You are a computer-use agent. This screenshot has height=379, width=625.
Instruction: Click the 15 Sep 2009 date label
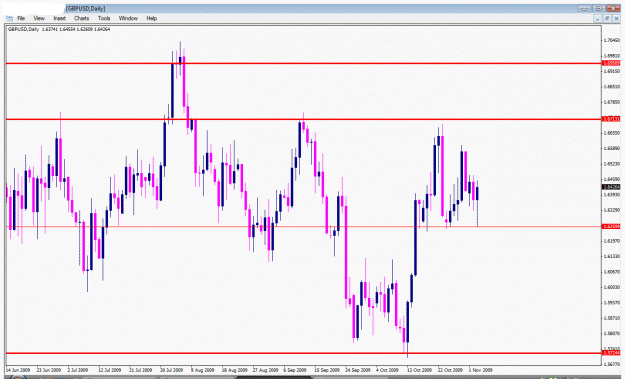[327, 370]
